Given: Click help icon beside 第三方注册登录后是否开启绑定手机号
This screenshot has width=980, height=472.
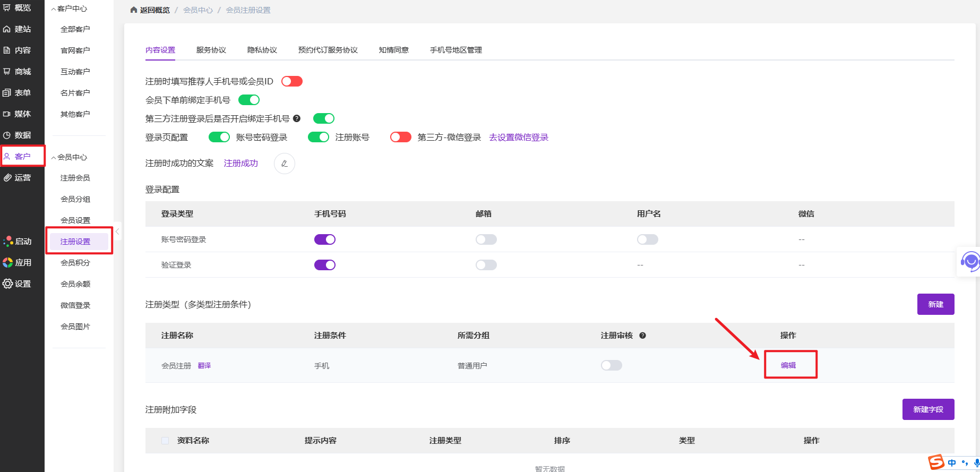Looking at the screenshot, I should (x=297, y=118).
